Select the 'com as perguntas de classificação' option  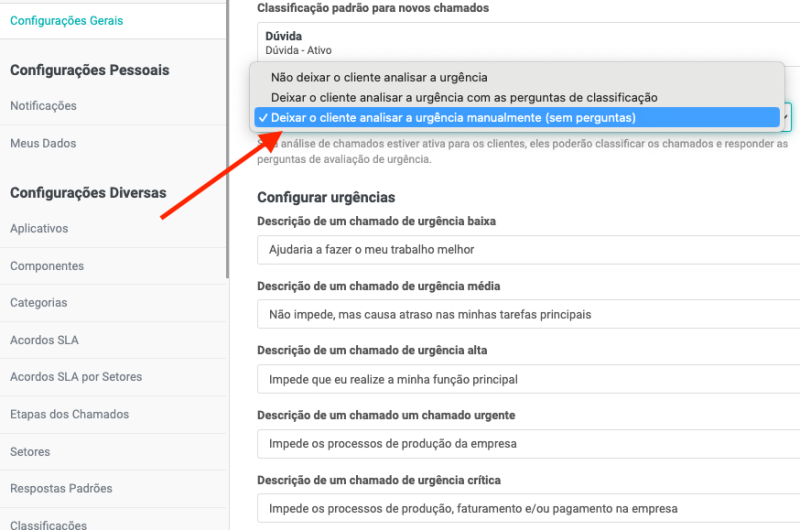[463, 97]
